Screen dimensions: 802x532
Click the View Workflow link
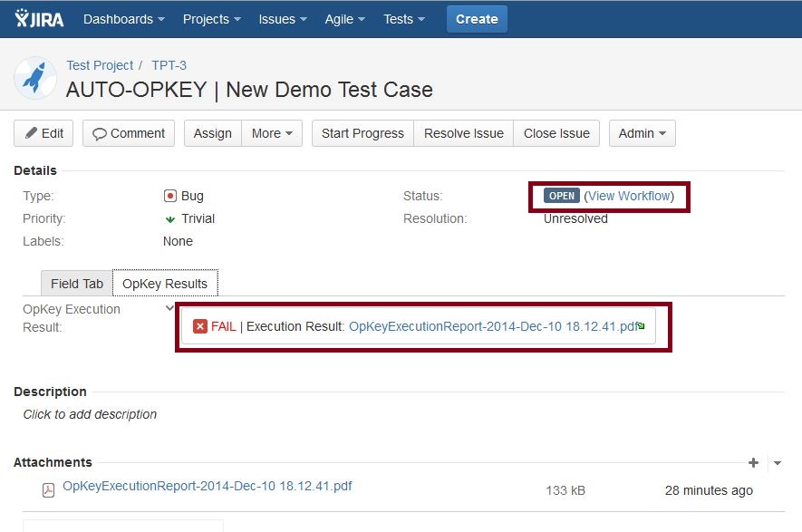(x=629, y=196)
